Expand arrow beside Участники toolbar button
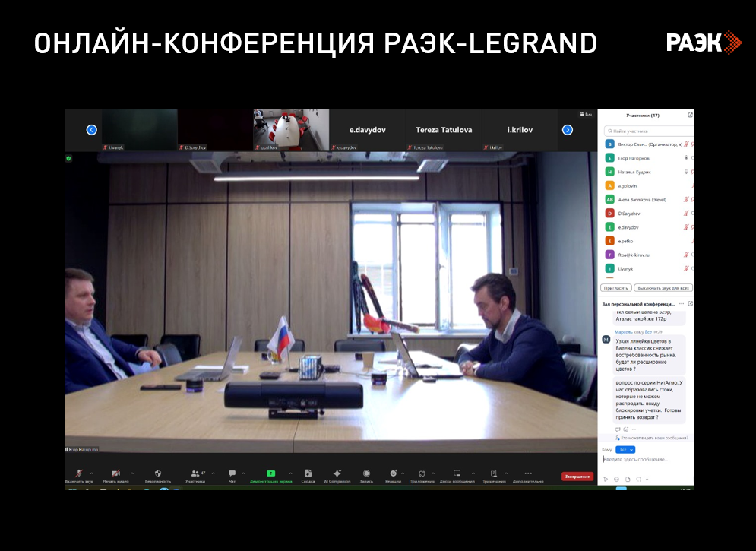 [x=213, y=473]
